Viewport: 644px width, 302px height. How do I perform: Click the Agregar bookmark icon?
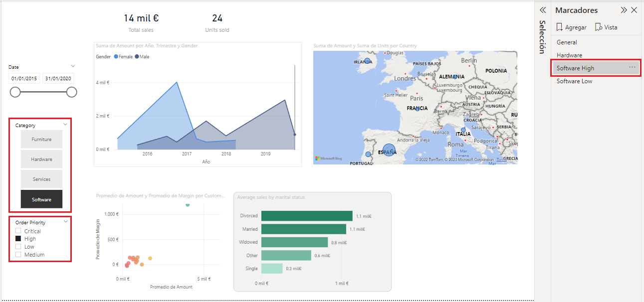(560, 27)
